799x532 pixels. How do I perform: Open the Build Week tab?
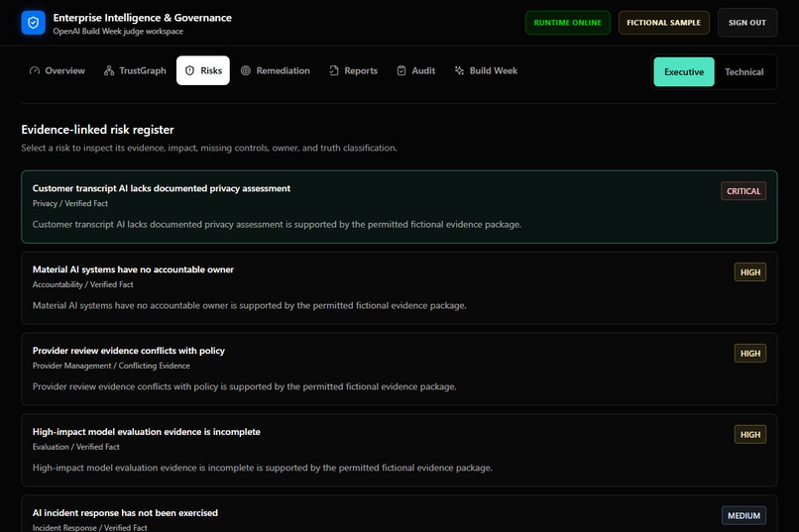(x=486, y=70)
